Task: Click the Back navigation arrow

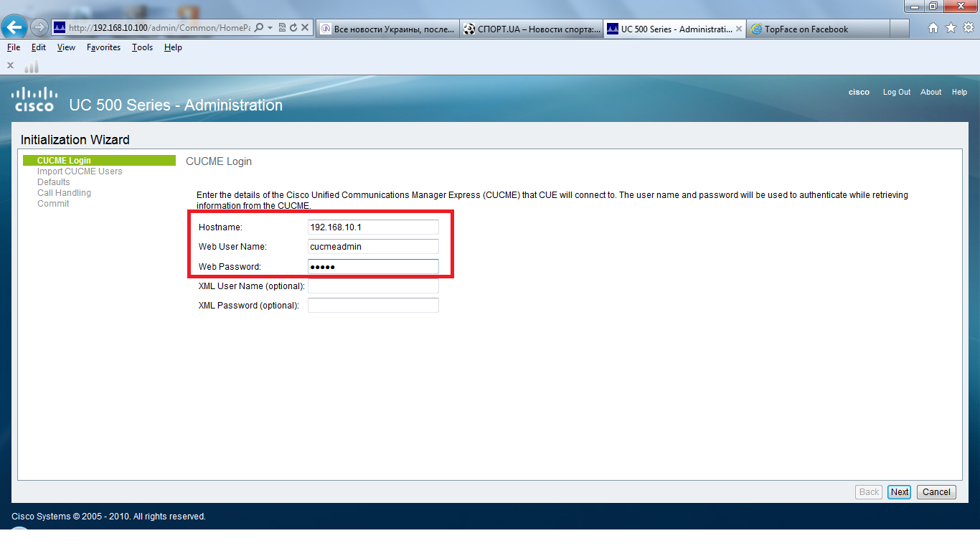Action: pos(14,28)
